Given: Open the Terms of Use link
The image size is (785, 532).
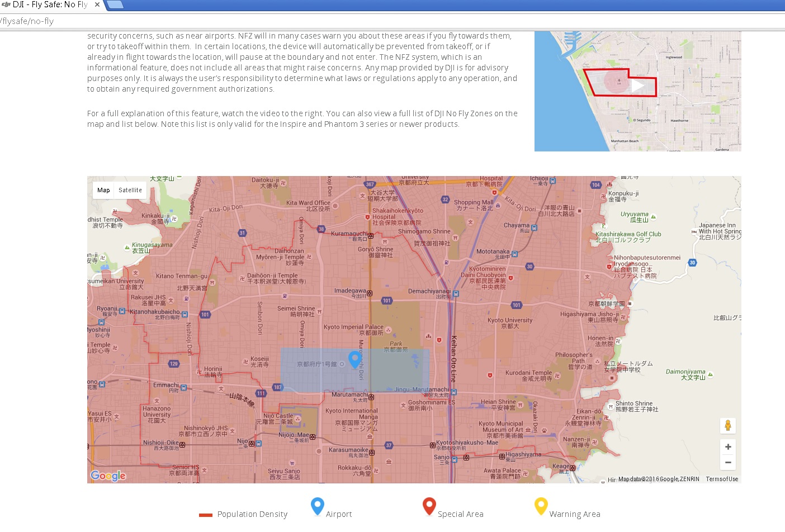Looking at the screenshot, I should point(722,479).
